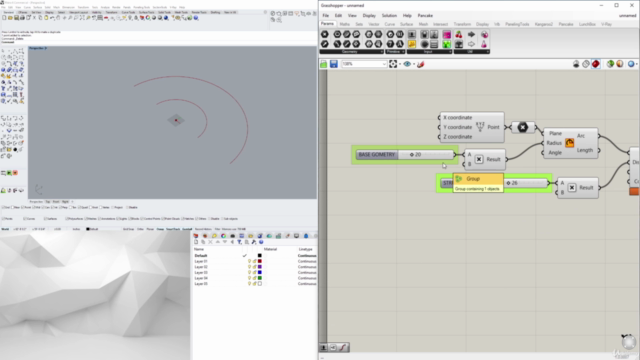Select the Point parameter icon in Geometry panel
Viewport: 640px width, 360px height.
pyautogui.click(x=324, y=34)
